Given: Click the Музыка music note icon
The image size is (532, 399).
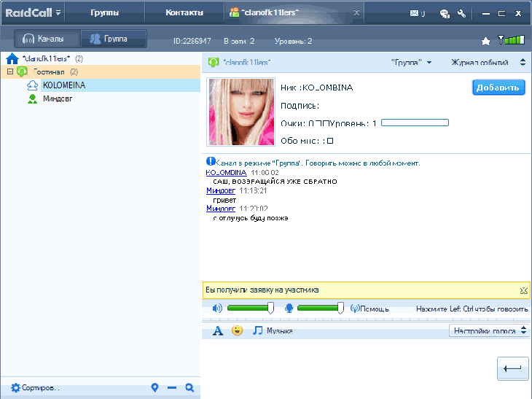Looking at the screenshot, I should pyautogui.click(x=257, y=331).
